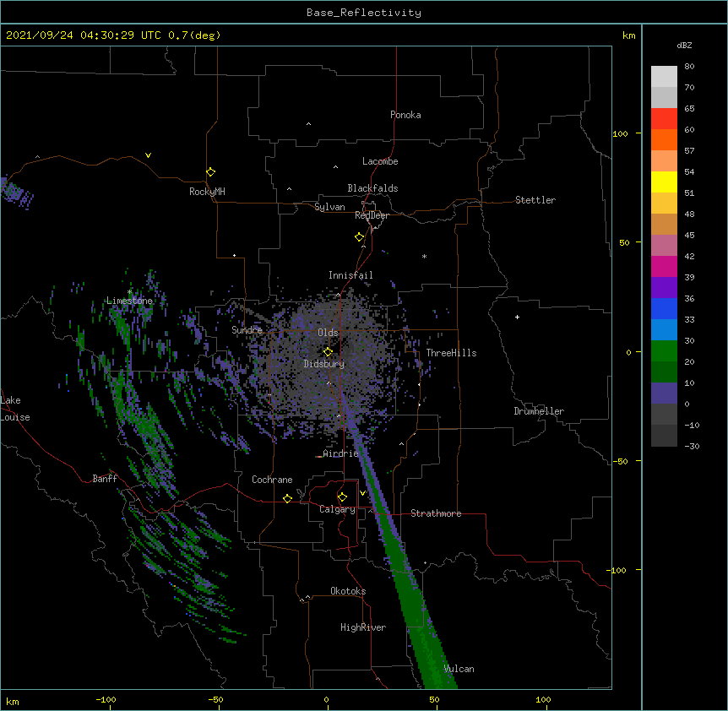This screenshot has height=711, width=728.
Task: Click the -30 value on dBZ scale
Action: click(692, 447)
